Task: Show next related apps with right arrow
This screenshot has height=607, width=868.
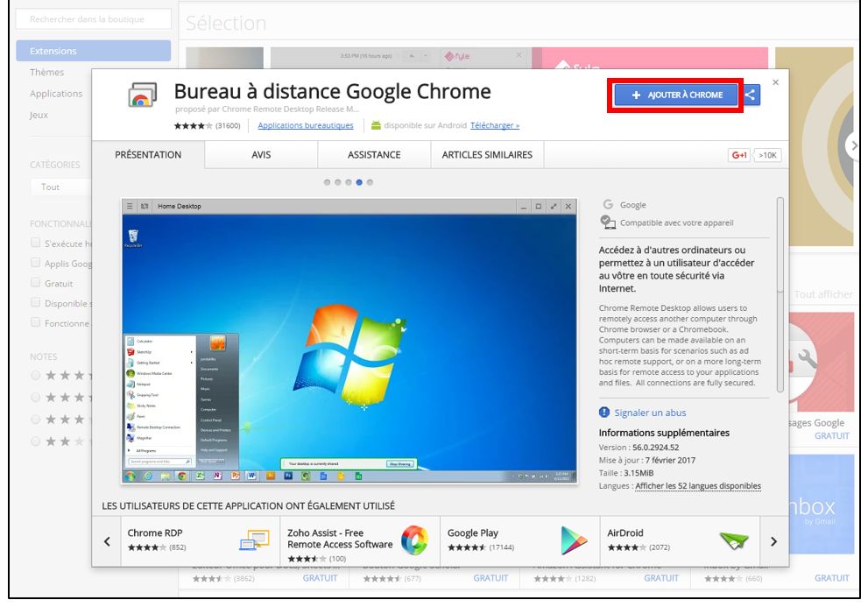Action: pos(774,541)
